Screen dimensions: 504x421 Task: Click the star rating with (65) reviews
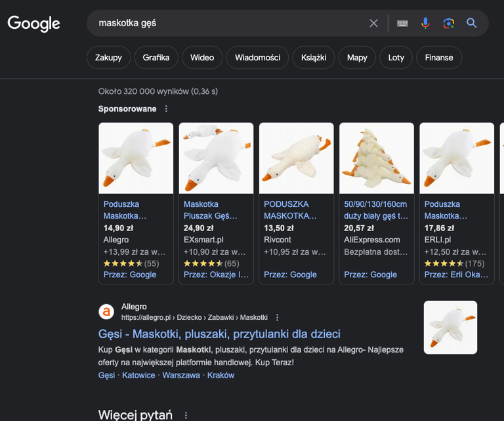pyautogui.click(x=211, y=264)
